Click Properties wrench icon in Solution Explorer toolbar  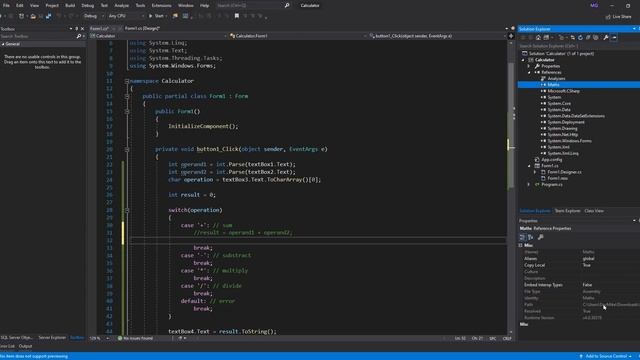point(606,38)
